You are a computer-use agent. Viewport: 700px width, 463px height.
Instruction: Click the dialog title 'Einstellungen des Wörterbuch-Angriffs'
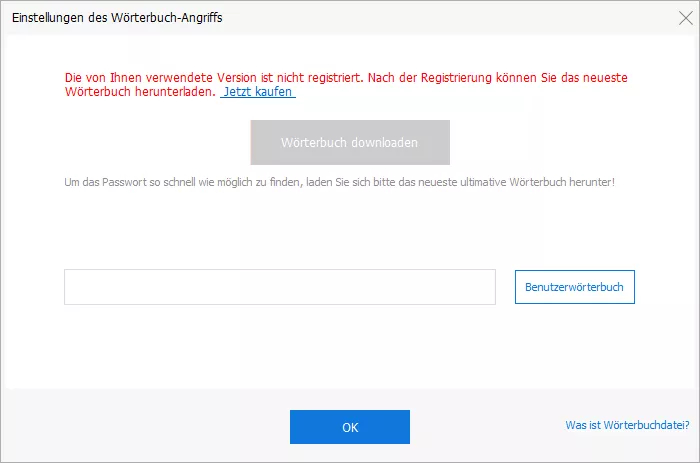pos(117,18)
